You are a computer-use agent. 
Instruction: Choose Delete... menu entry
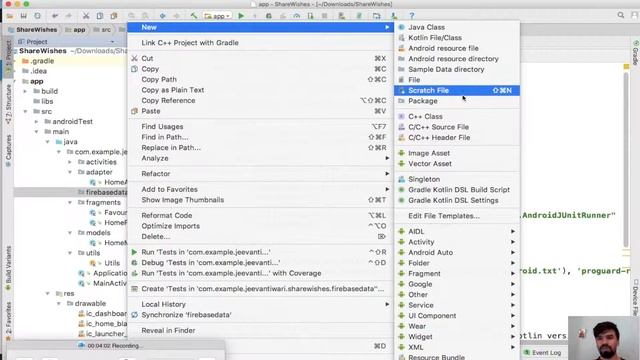pos(260,237)
